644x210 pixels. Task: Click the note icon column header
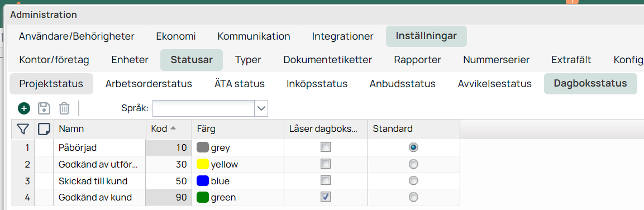point(44,129)
